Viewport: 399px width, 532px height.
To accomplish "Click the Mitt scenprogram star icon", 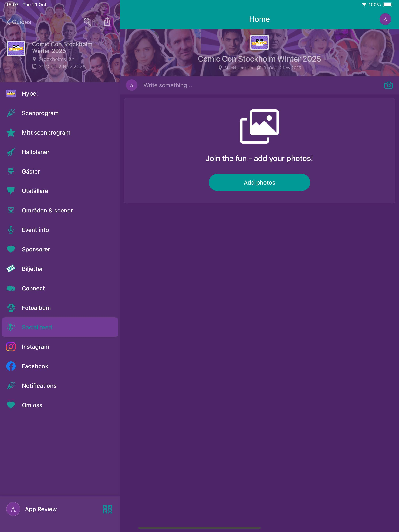I will [x=11, y=133].
